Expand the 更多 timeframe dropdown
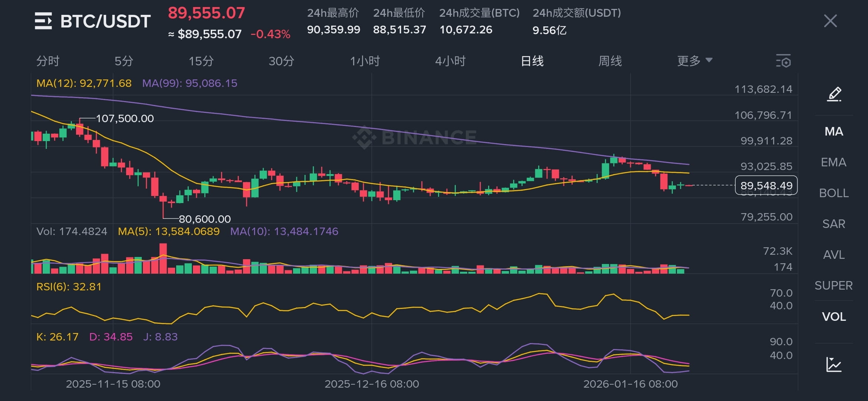The width and height of the screenshot is (868, 401). (694, 61)
